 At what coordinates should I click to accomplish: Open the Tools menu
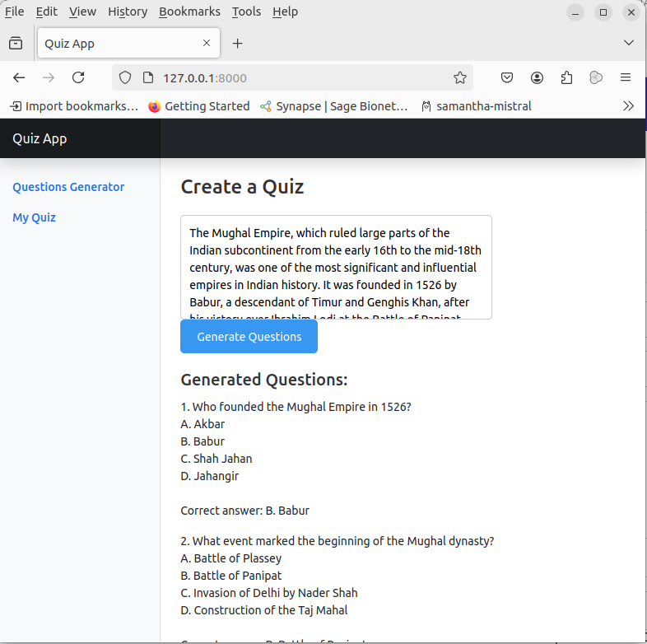[246, 12]
